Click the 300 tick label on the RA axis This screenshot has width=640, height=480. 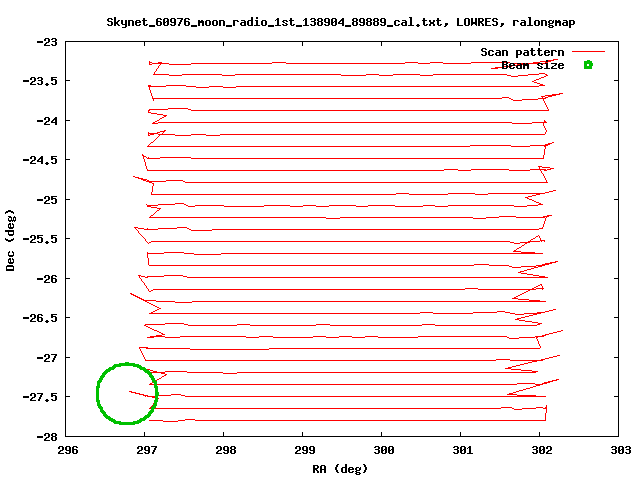pyautogui.click(x=383, y=450)
